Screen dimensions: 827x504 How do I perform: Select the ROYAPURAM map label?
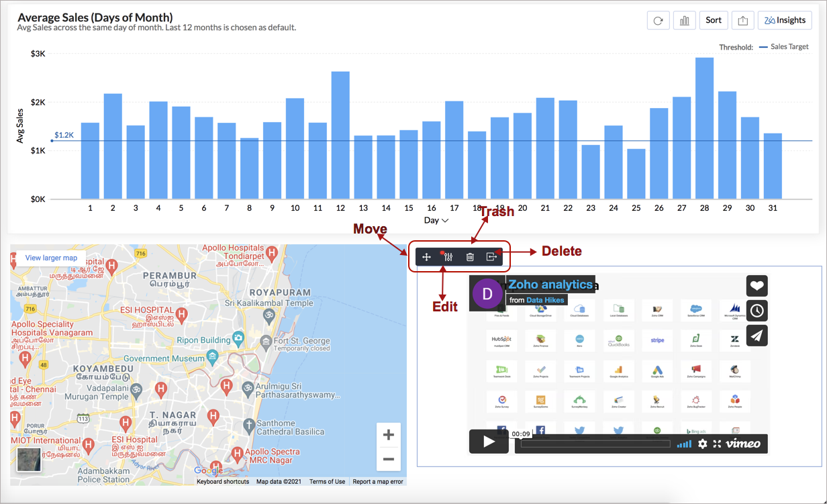pyautogui.click(x=279, y=293)
